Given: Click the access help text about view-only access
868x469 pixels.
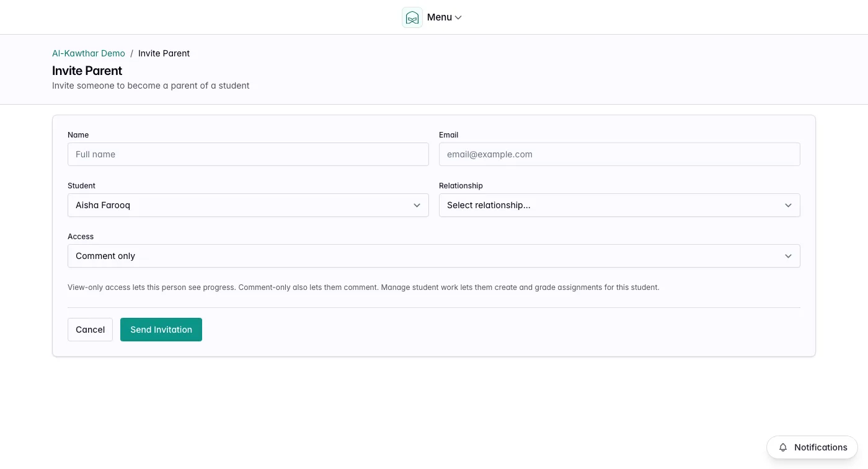Looking at the screenshot, I should coord(363,287).
